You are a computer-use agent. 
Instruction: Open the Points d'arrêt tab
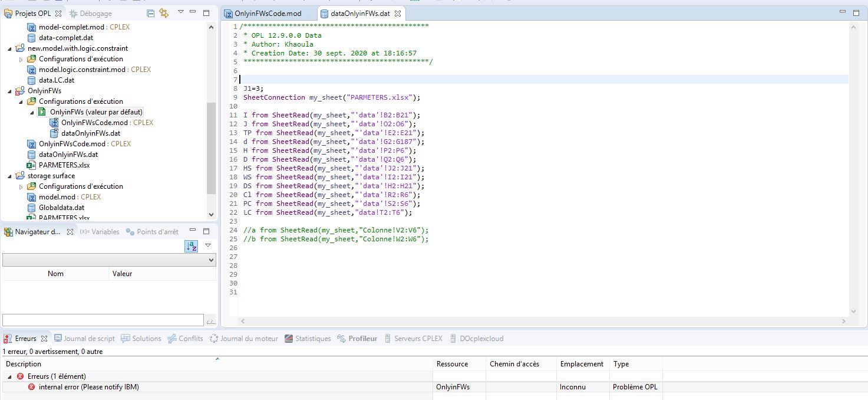pyautogui.click(x=152, y=232)
